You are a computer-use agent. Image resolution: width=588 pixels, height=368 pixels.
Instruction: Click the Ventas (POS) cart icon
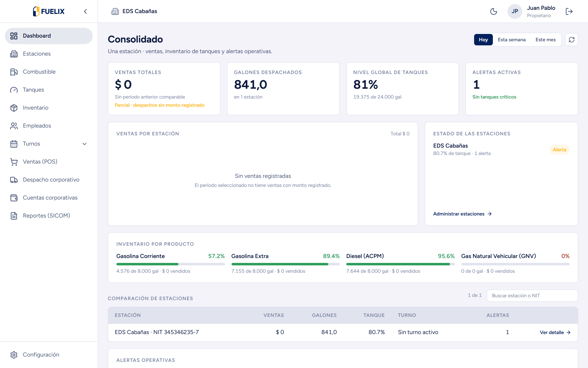[14, 162]
